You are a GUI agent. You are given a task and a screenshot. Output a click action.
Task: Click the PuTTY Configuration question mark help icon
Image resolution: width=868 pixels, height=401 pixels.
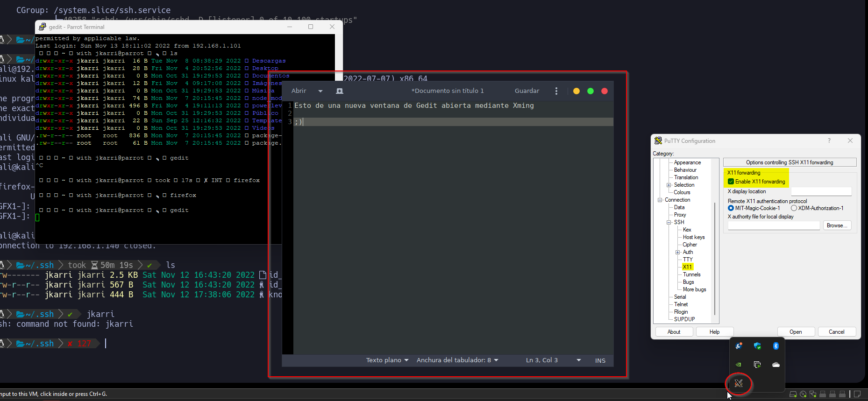829,141
